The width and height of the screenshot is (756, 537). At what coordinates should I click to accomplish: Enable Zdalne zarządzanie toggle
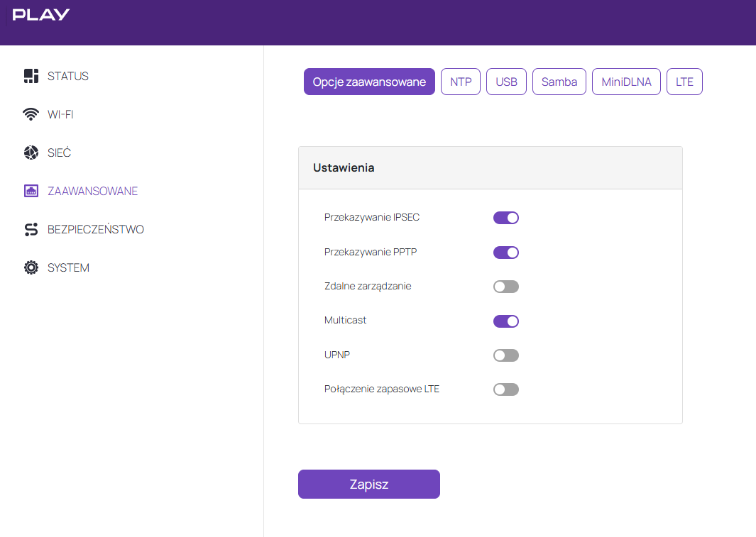[506, 287]
